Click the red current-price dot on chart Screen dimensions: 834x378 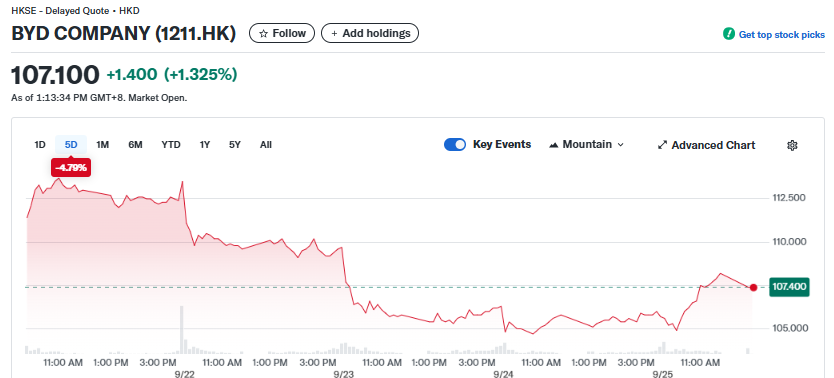753,288
